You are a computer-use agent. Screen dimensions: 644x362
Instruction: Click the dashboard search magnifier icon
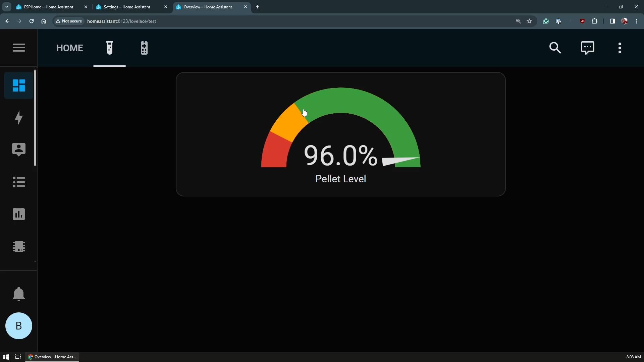[555, 48]
